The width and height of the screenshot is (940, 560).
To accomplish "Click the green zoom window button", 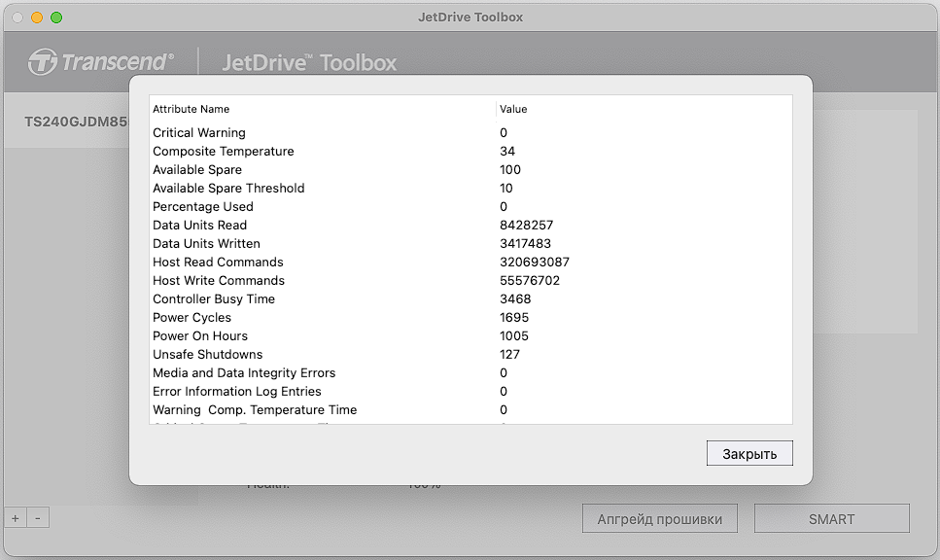I will [x=56, y=17].
